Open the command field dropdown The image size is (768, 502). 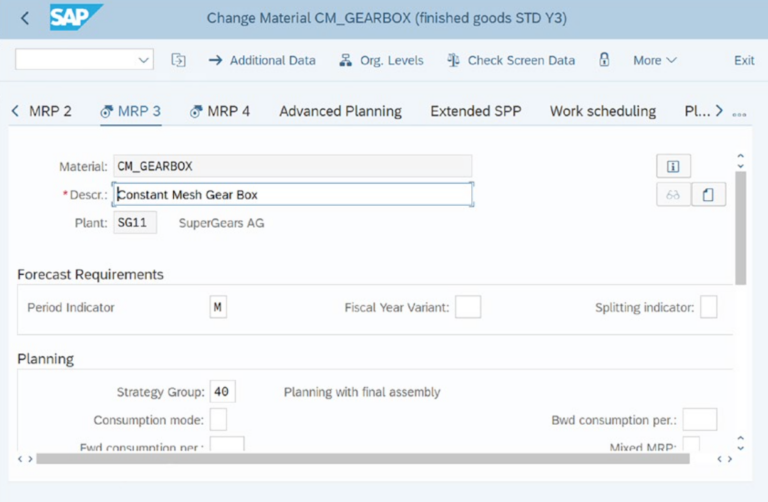click(142, 60)
